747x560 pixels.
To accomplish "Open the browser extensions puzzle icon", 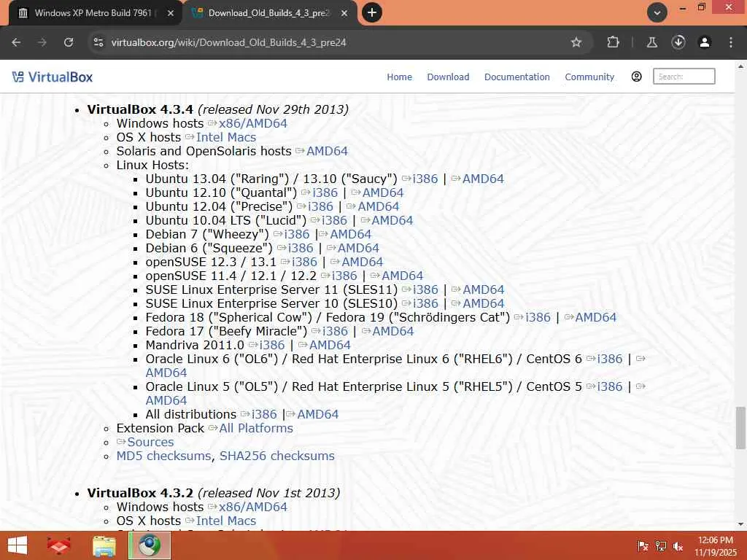I will (613, 42).
